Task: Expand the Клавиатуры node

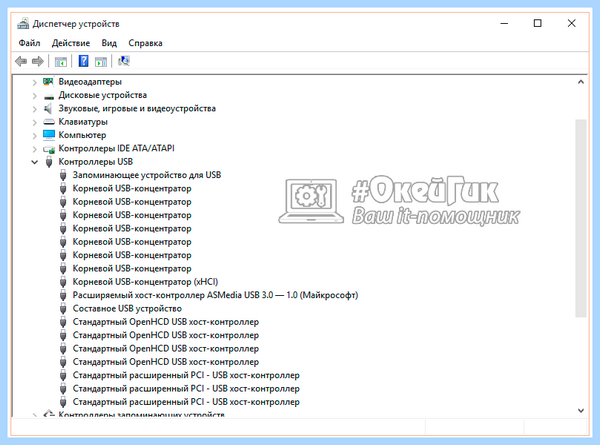Action: 34,122
